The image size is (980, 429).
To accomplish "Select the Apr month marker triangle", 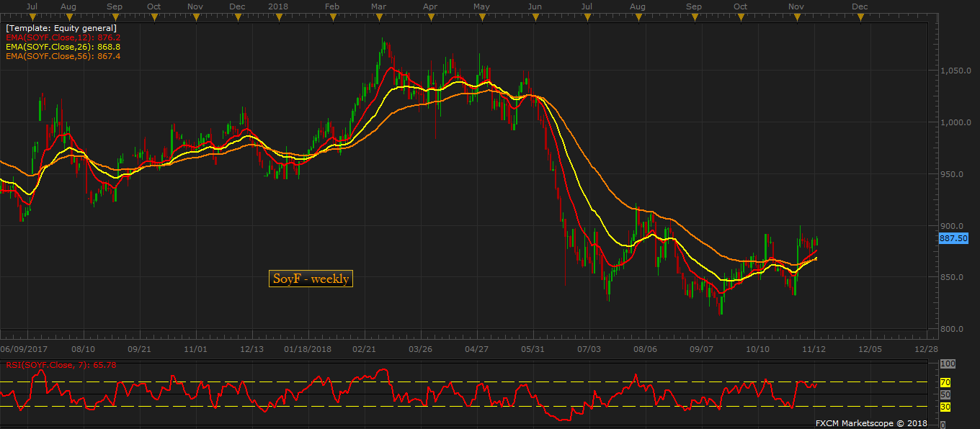I will point(431,14).
